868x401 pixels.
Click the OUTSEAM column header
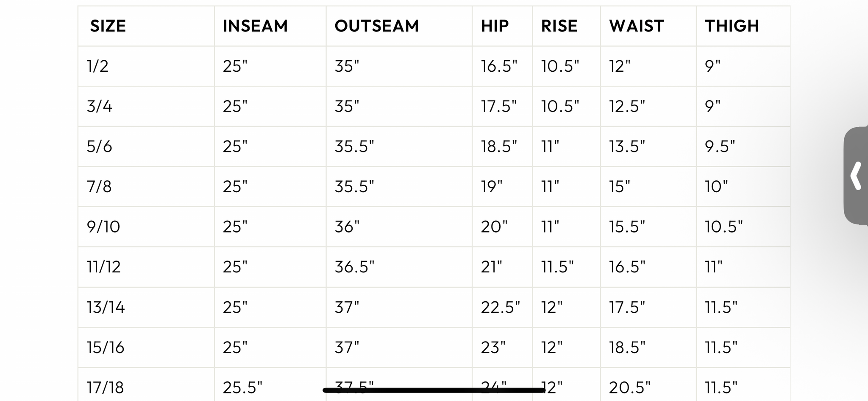coord(377,26)
